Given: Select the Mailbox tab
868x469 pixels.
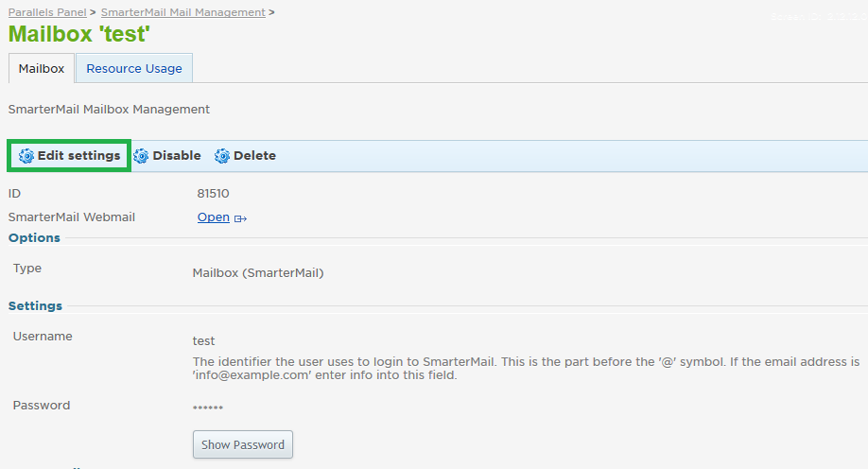Looking at the screenshot, I should [42, 68].
